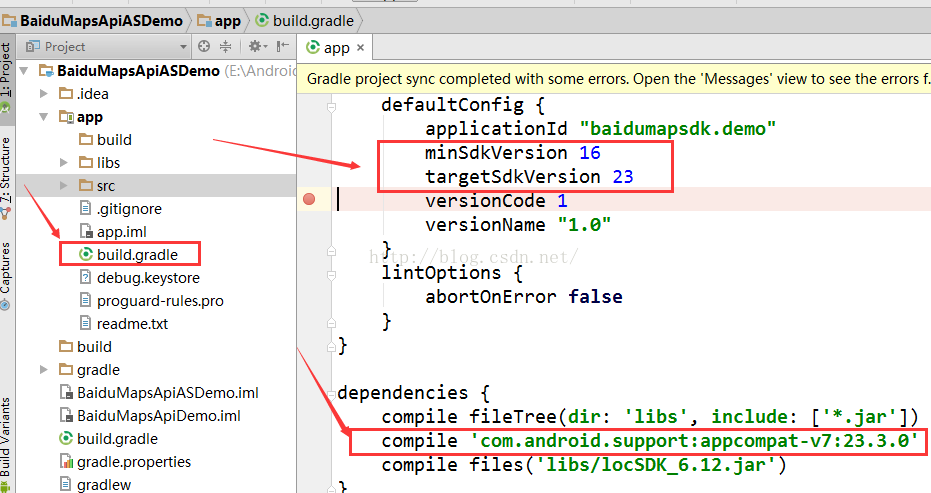
Task: Click the versionCode 1 line
Action: click(x=496, y=201)
